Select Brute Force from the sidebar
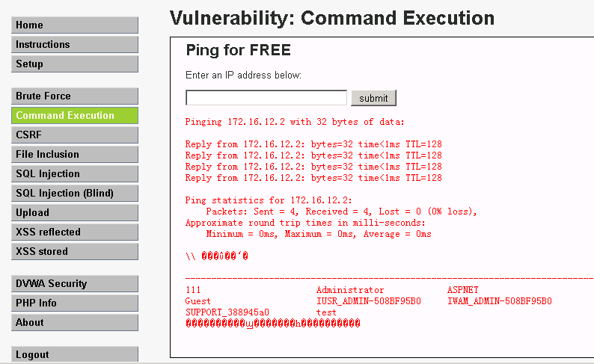Image resolution: width=594 pixels, height=364 pixels. point(75,96)
